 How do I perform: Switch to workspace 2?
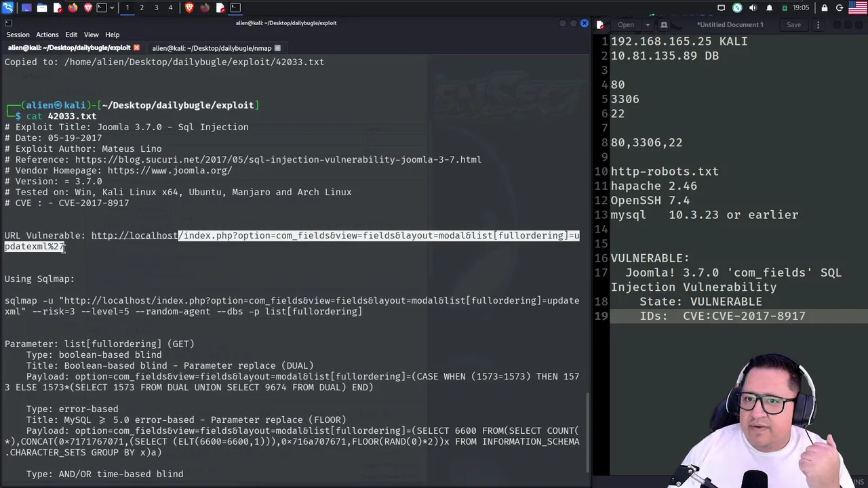pyautogui.click(x=142, y=7)
